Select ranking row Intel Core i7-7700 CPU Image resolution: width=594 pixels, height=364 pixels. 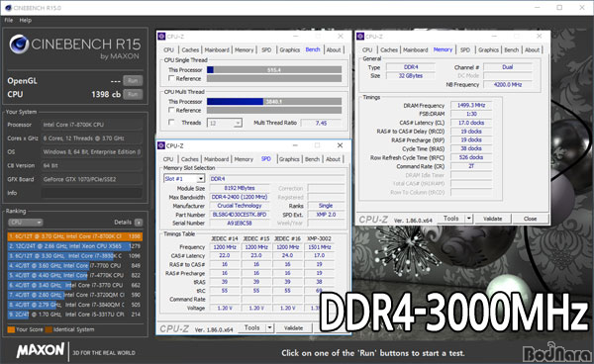point(74,266)
